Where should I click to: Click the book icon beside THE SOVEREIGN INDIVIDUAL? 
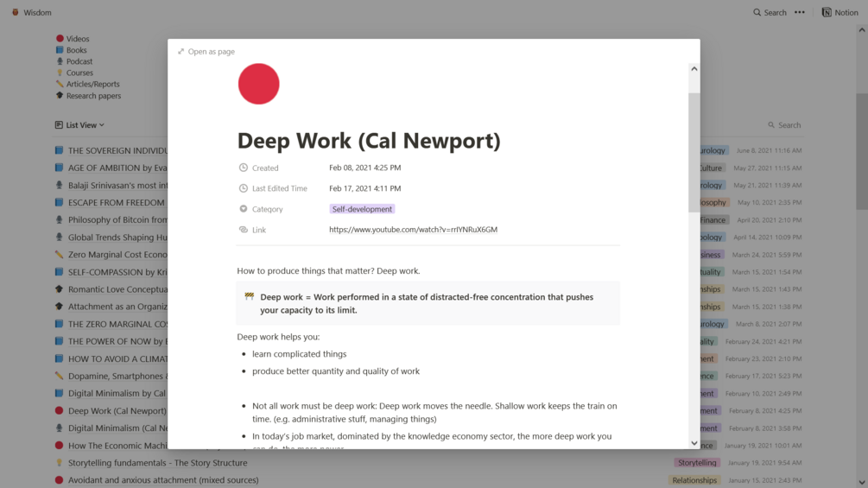tap(60, 150)
